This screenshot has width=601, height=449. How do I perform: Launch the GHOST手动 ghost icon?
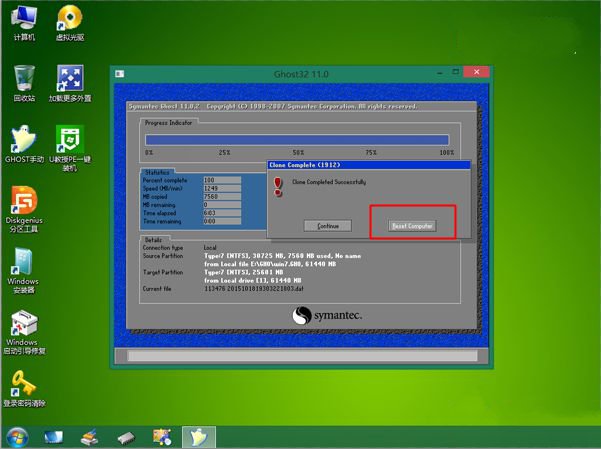tap(24, 144)
